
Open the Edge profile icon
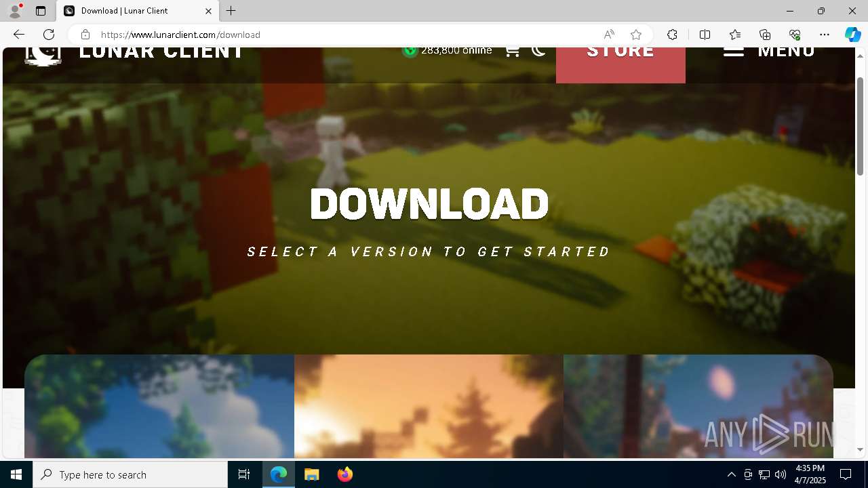pos(14,11)
